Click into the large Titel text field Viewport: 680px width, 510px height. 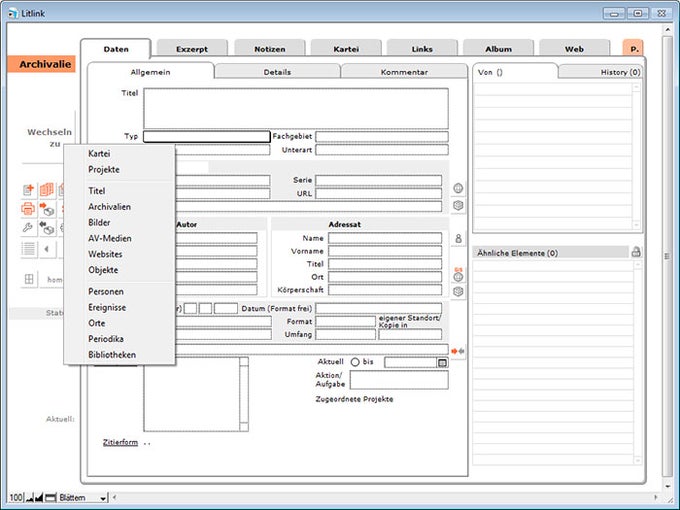[x=296, y=108]
